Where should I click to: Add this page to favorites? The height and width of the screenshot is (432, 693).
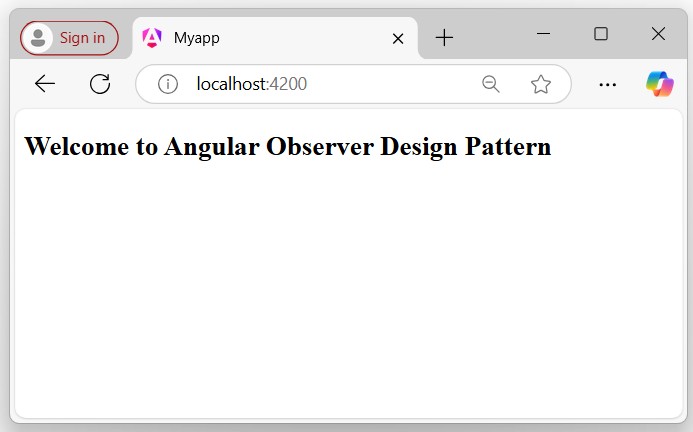[541, 84]
